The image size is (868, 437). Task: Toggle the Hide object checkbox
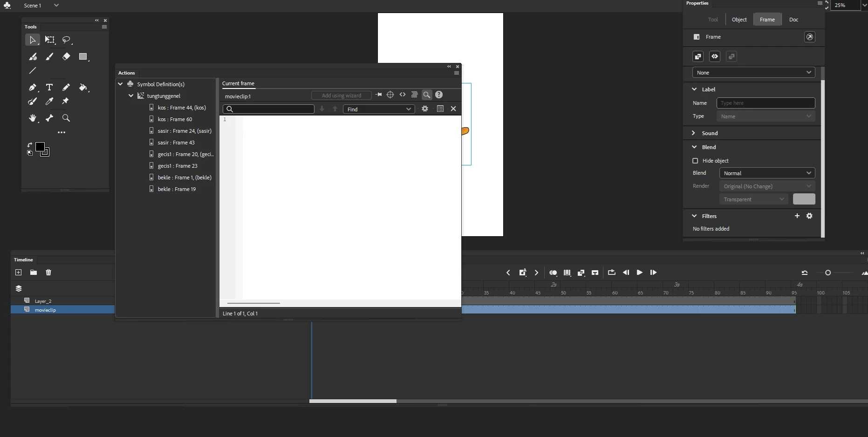tap(695, 161)
